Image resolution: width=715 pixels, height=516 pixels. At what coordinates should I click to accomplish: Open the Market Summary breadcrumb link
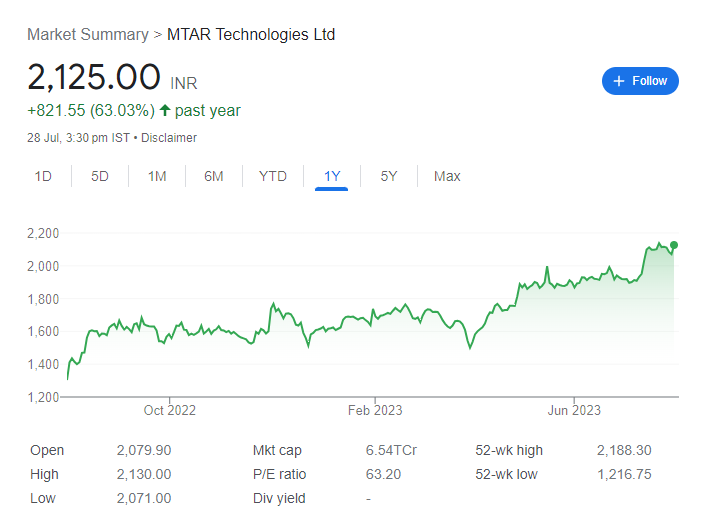(87, 35)
